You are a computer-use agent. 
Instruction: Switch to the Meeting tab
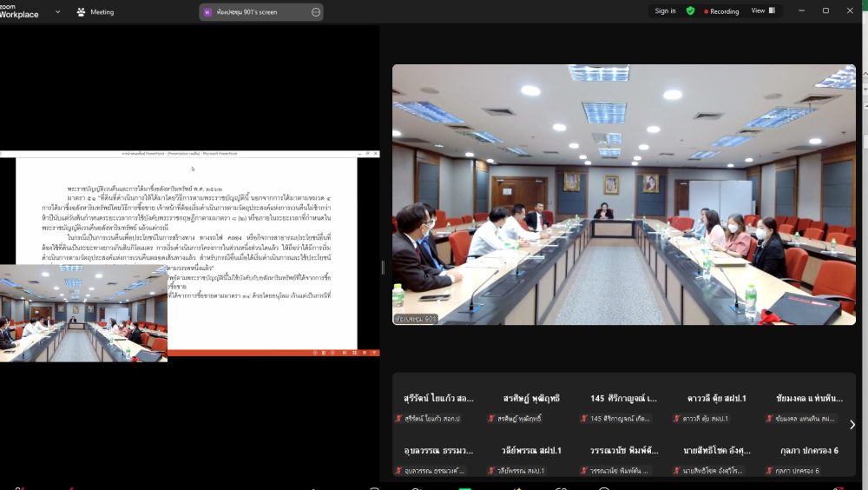click(95, 12)
